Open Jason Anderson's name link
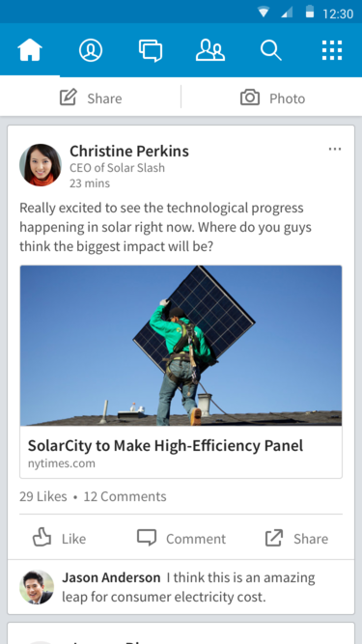This screenshot has width=362, height=644. (111, 577)
